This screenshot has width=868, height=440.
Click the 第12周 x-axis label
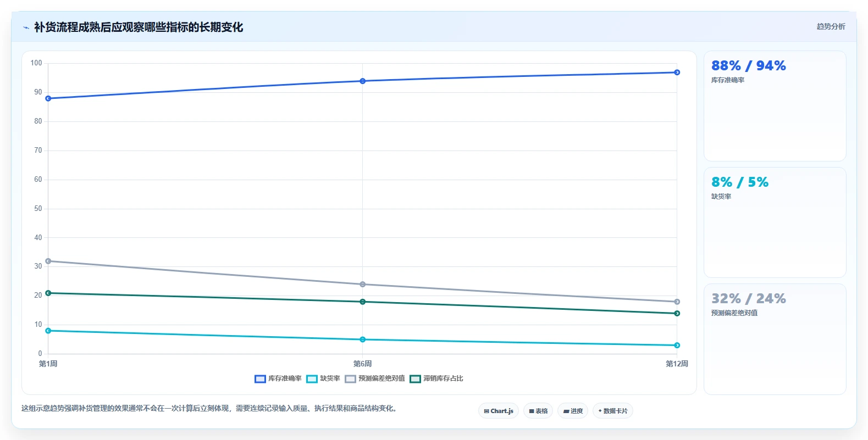click(x=677, y=364)
